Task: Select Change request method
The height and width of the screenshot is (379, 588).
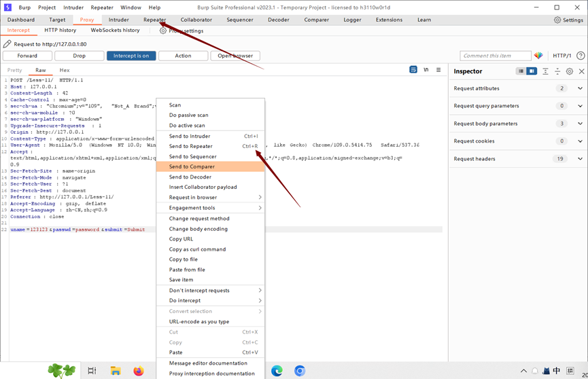Action: tap(210, 219)
